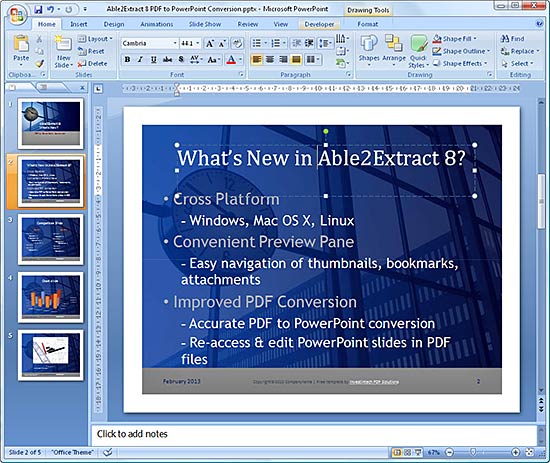Open Paragraph dialog launcher

[349, 74]
